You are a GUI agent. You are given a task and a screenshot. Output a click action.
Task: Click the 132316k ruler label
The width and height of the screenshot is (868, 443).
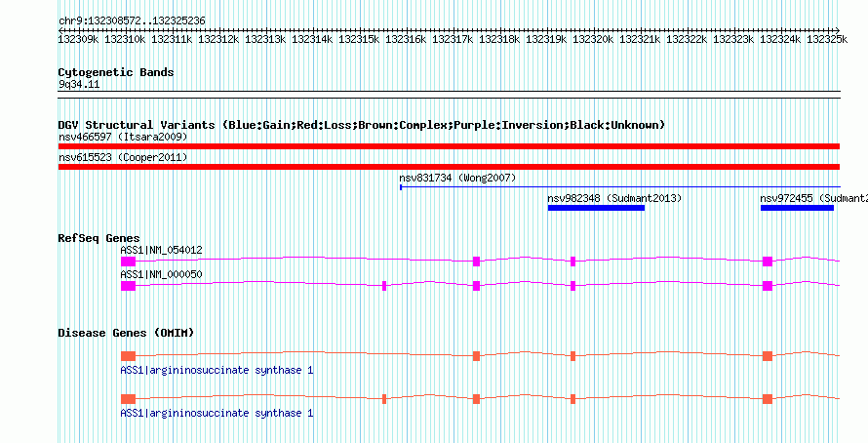point(406,39)
